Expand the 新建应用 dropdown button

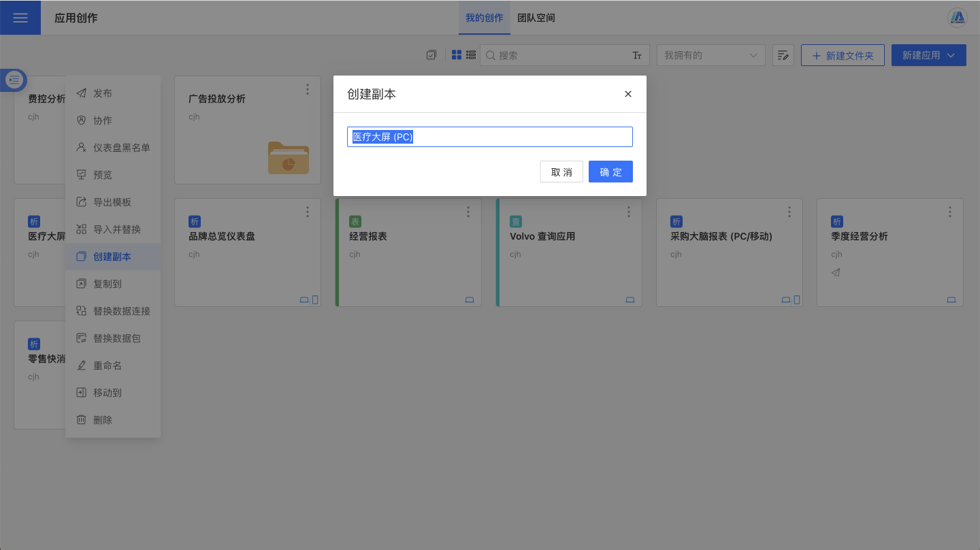click(928, 55)
